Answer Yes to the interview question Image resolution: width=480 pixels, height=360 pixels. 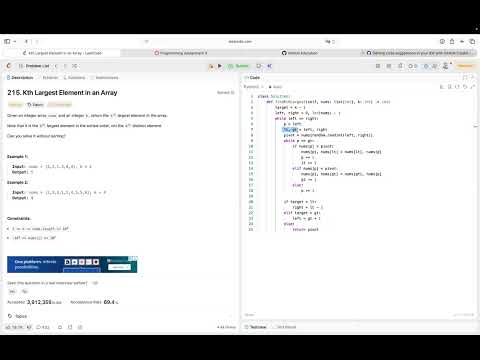click(x=12, y=292)
